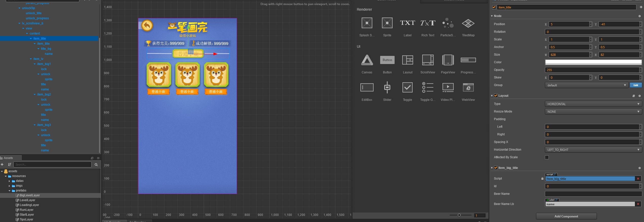Viewport: 644px width, 222px height.
Task: Toggle the item_title node active checkbox
Action: (494, 7)
